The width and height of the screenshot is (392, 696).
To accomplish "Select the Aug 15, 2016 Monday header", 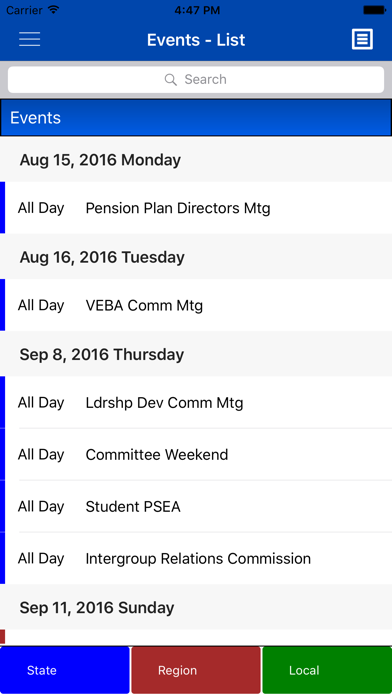I will click(x=196, y=160).
